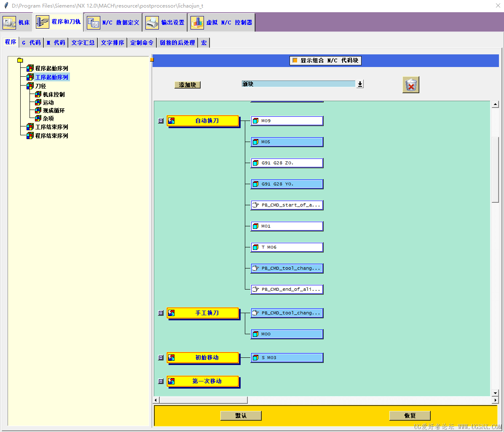Collapse the 自动换刀 event
The width and height of the screenshot is (504, 432).
[x=161, y=121]
